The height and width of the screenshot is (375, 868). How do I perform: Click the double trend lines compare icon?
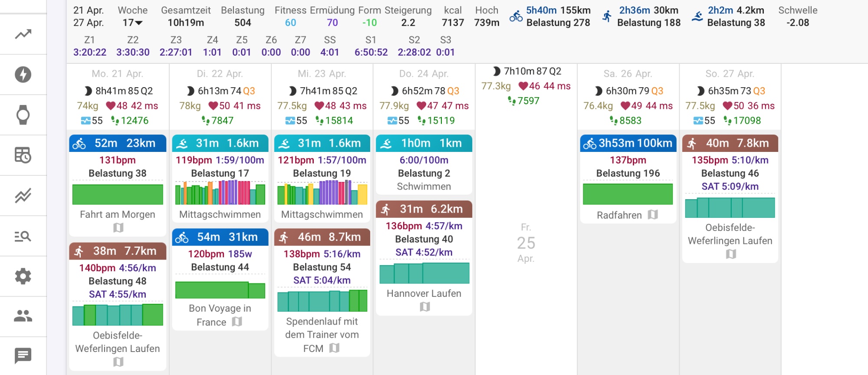23,196
